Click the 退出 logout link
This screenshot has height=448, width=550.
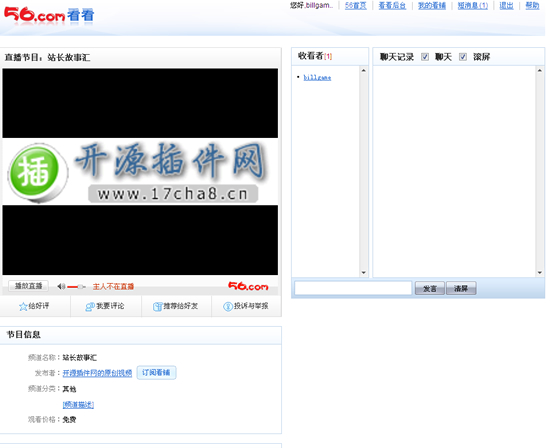pyautogui.click(x=506, y=6)
